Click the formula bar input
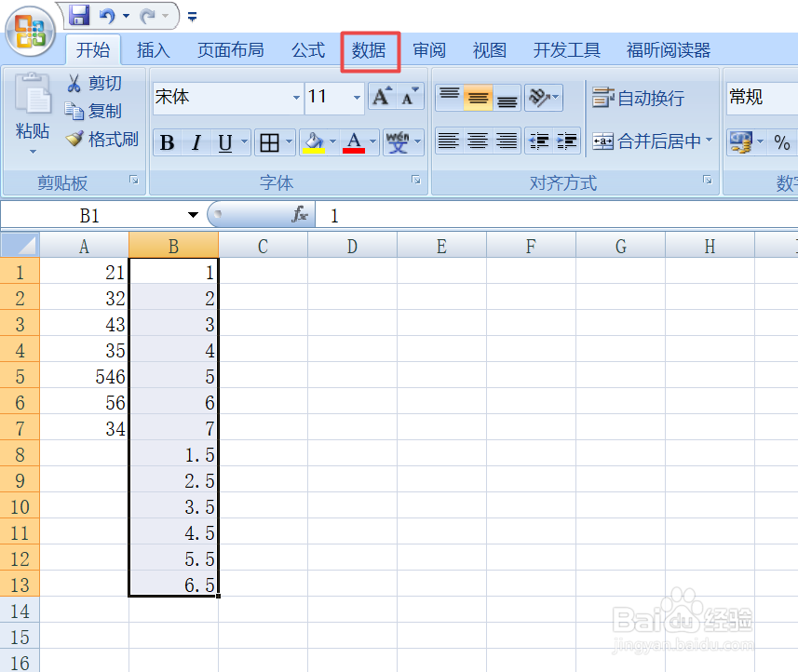The width and height of the screenshot is (798, 672). pos(557,215)
